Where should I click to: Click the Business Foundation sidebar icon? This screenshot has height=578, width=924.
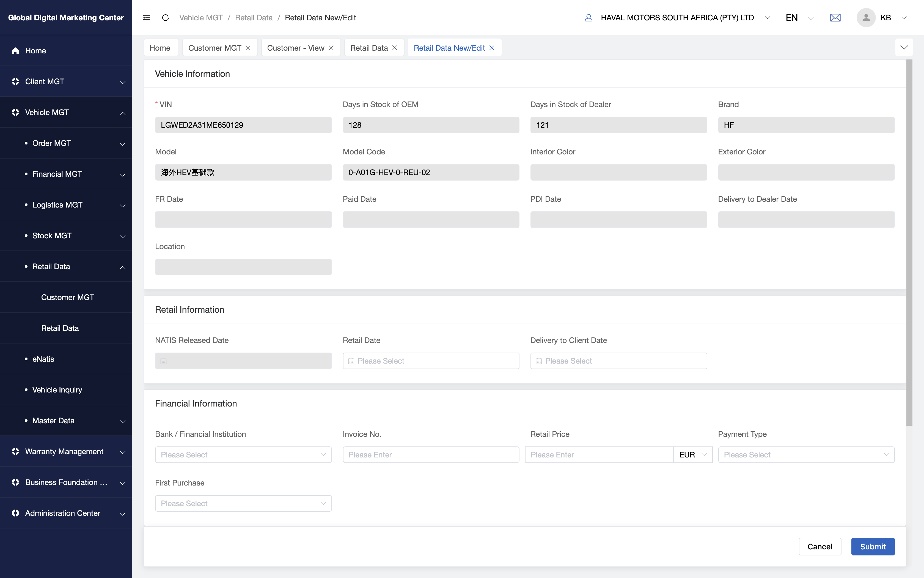point(15,482)
